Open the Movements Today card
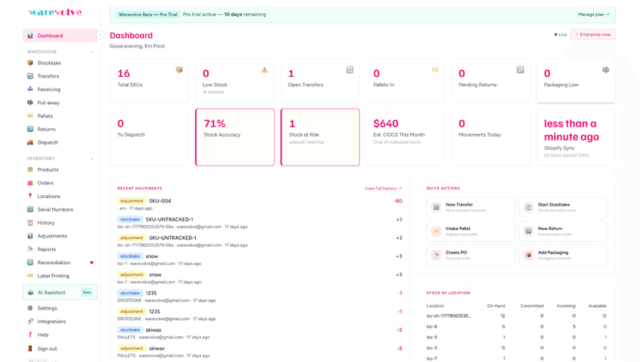644x362 pixels. point(491,137)
